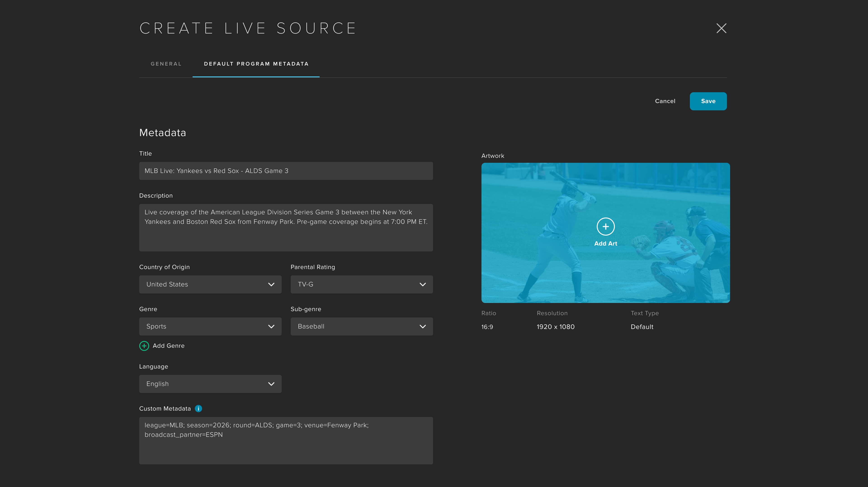Viewport: 868px width, 487px height.
Task: Close the Create Live Source dialog
Action: point(721,28)
